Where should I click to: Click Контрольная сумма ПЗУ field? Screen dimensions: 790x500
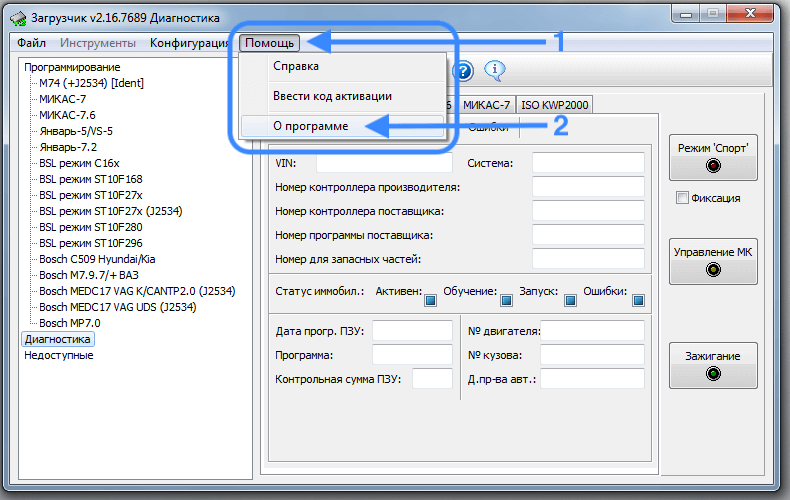pyautogui.click(x=432, y=379)
